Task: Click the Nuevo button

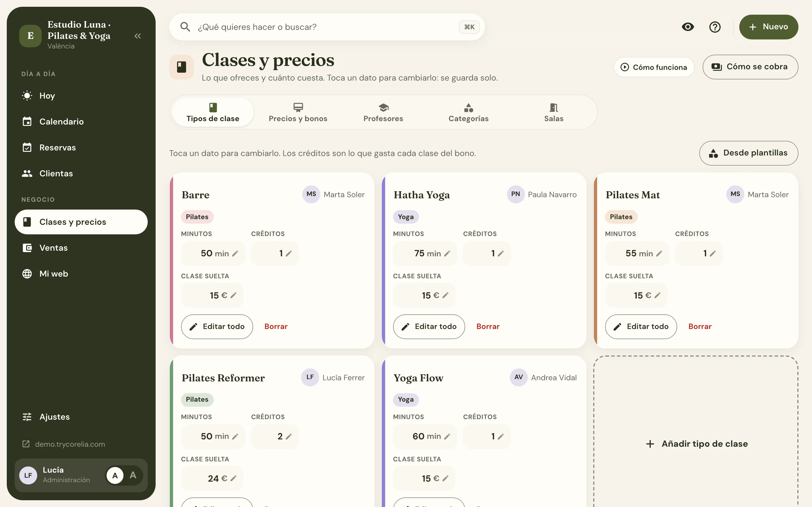Action: tap(768, 27)
